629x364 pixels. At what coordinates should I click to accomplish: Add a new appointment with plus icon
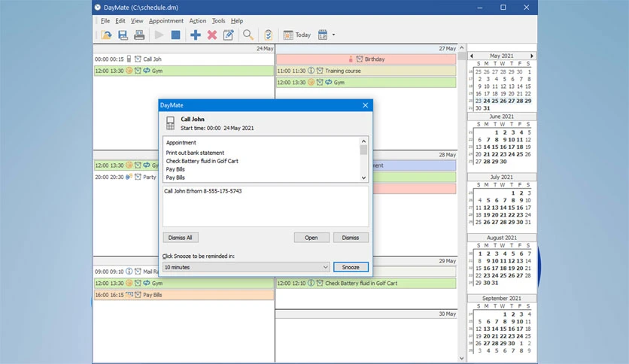coord(196,35)
